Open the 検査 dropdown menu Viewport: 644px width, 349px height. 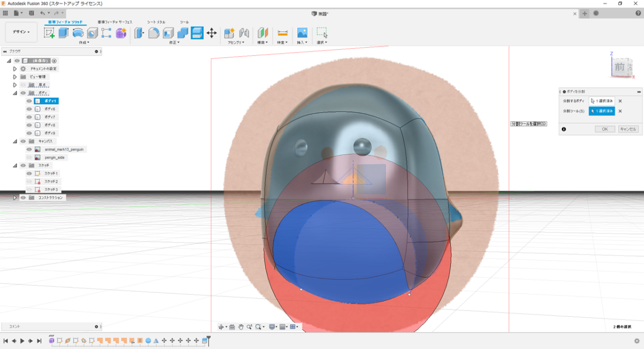[282, 42]
